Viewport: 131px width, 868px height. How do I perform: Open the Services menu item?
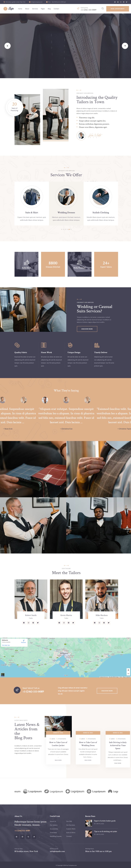(35, 9)
